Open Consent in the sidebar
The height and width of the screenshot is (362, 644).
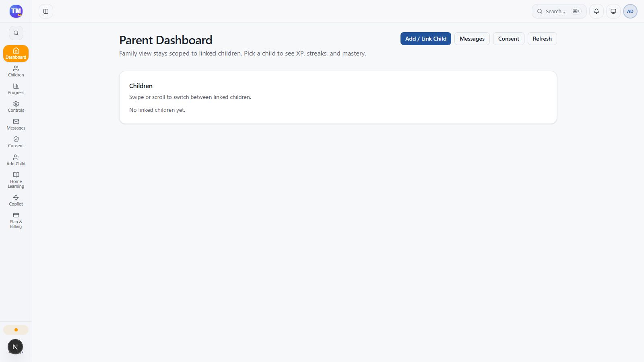(x=16, y=142)
